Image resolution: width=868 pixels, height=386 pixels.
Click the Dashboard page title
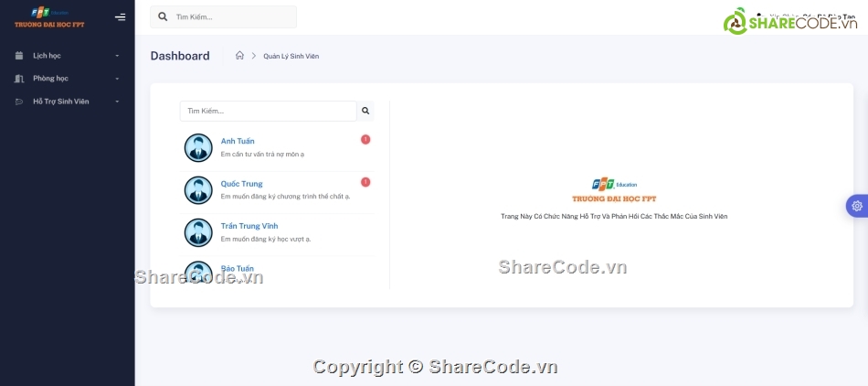(180, 56)
